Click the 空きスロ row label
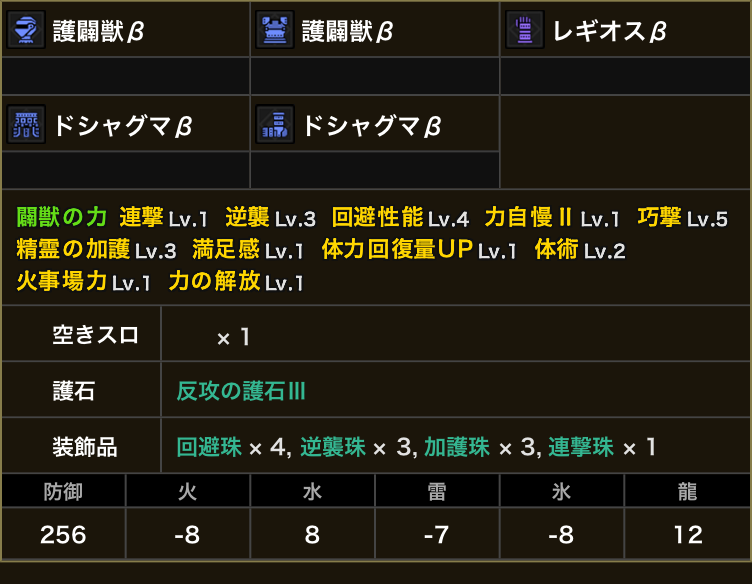The image size is (752, 584). [95, 335]
